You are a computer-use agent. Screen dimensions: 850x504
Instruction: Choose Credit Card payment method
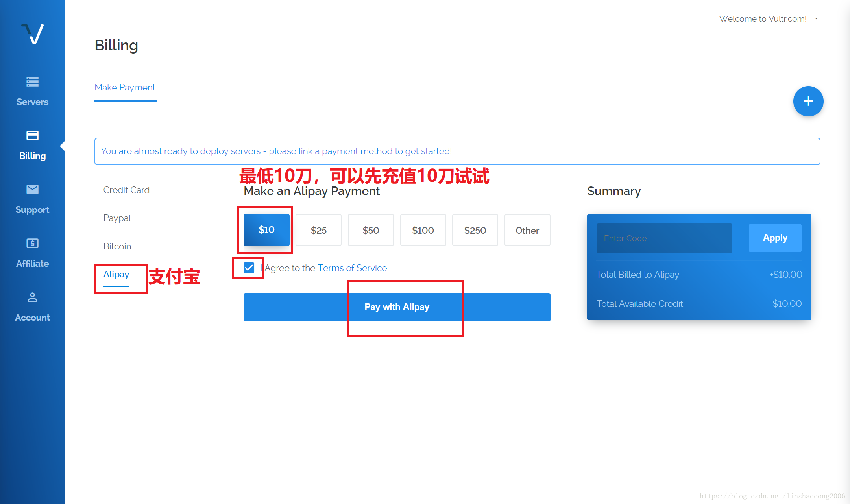tap(126, 190)
